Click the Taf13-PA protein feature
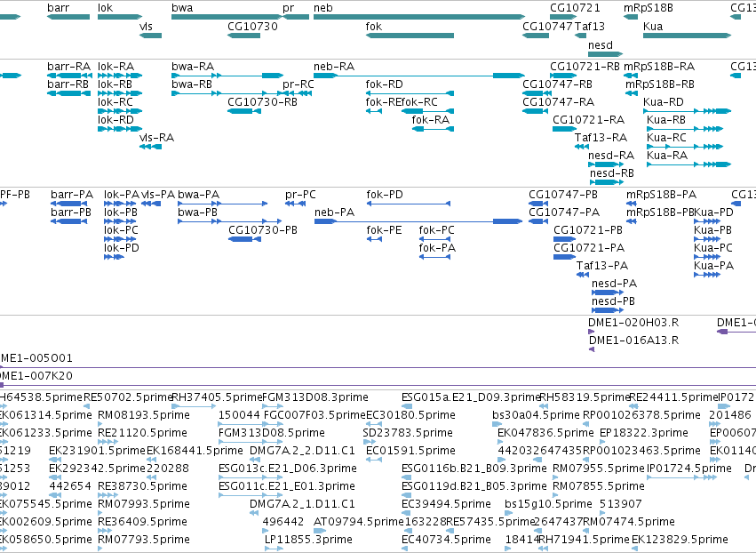Image resolution: width=756 pixels, height=553 pixels. click(583, 275)
